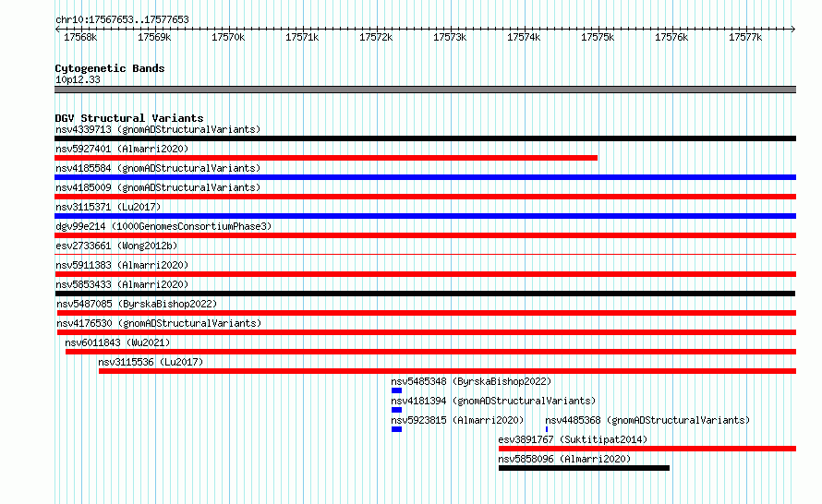This screenshot has height=504, width=822.
Task: Click the 17568k ruler position
Action: tap(80, 37)
